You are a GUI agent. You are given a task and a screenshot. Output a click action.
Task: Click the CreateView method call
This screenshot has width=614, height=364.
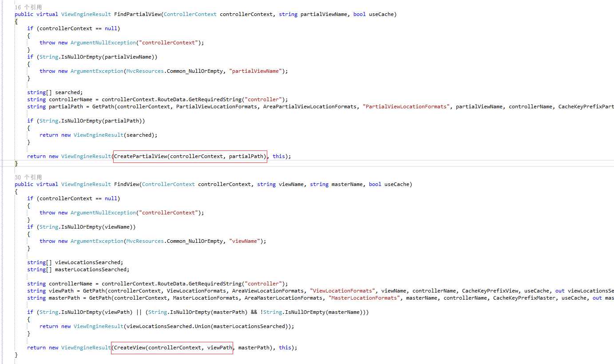point(130,348)
